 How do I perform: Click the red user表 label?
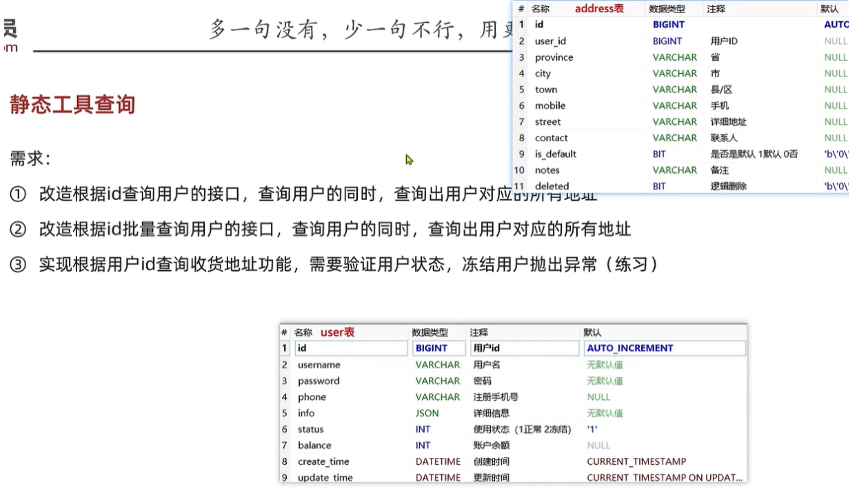pyautogui.click(x=337, y=332)
